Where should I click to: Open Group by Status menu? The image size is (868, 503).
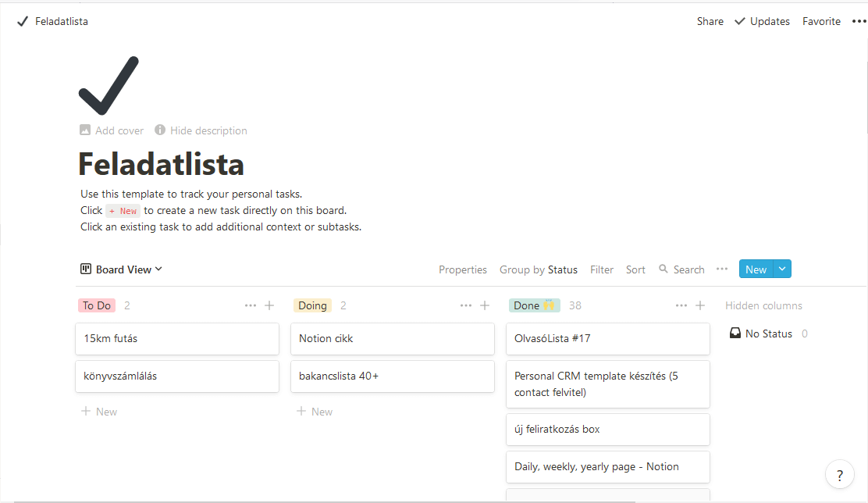click(539, 269)
